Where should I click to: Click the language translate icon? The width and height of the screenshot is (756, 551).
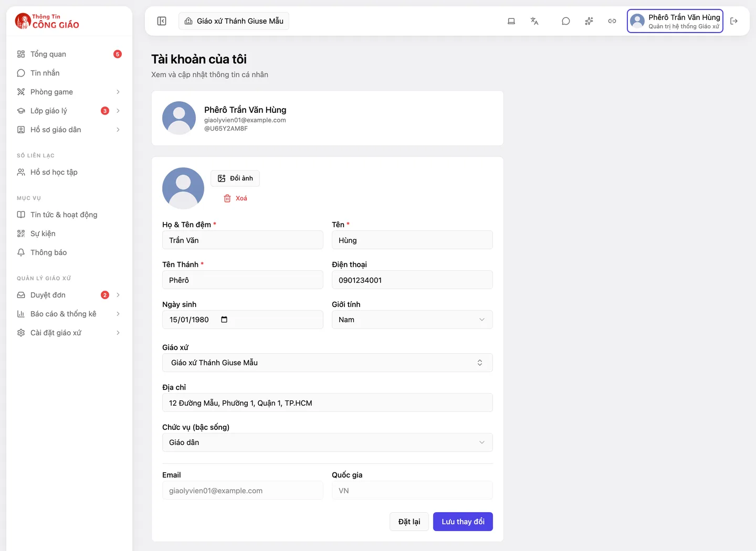(534, 21)
